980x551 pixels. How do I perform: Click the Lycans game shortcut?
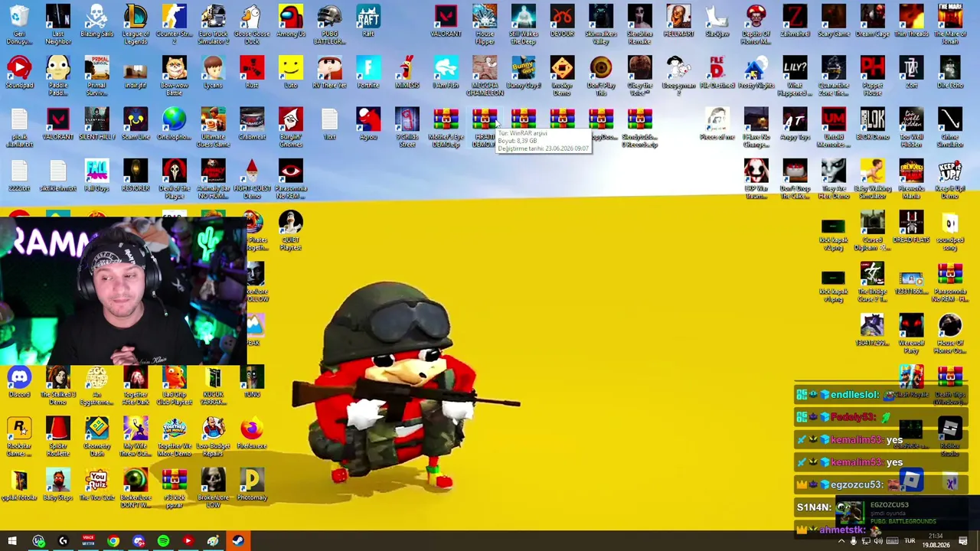pyautogui.click(x=213, y=73)
